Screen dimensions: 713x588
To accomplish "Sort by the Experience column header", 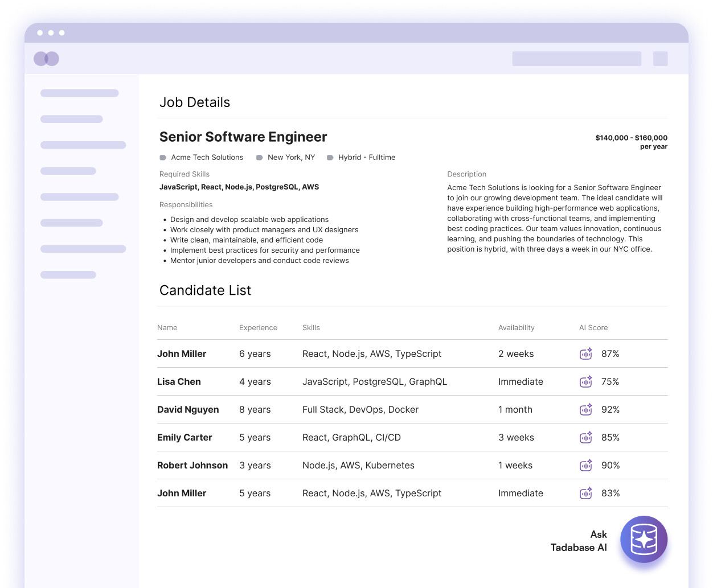I will click(x=258, y=327).
